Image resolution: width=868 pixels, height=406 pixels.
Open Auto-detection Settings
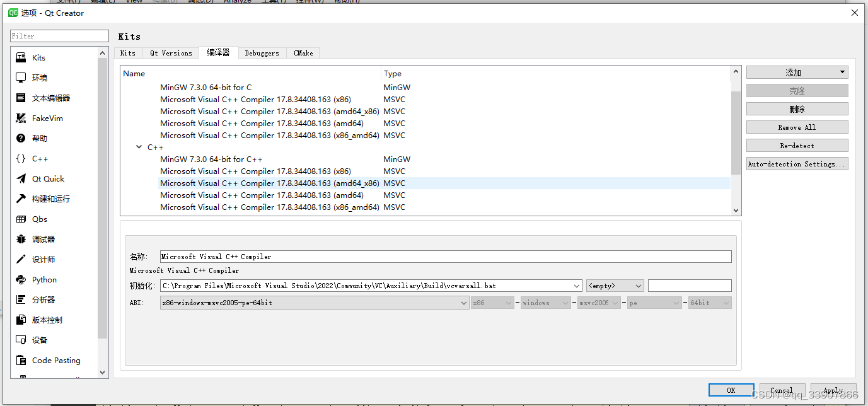[x=797, y=163]
